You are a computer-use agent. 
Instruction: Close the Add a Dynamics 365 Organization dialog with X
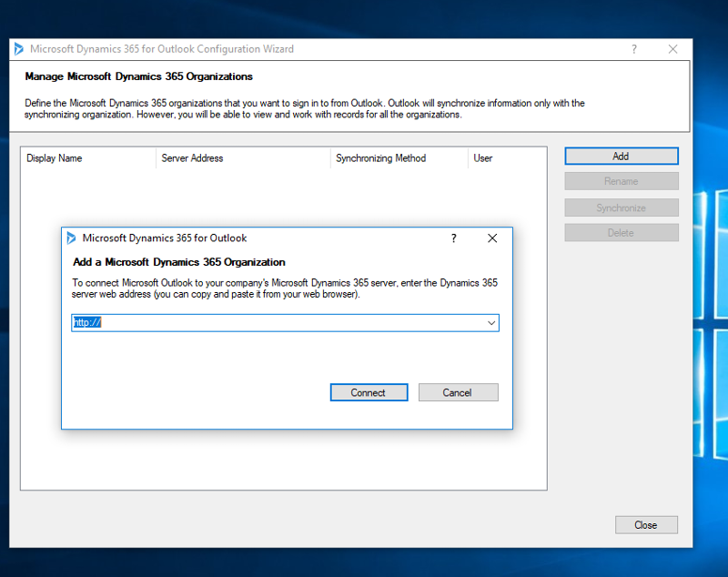tap(492, 238)
